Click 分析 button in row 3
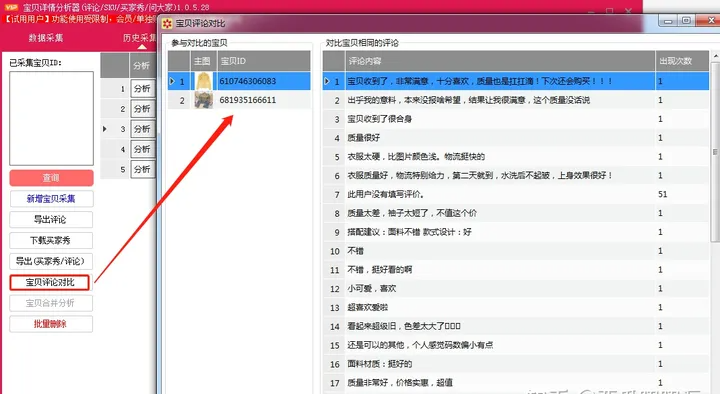The width and height of the screenshot is (722, 394). pos(143,129)
